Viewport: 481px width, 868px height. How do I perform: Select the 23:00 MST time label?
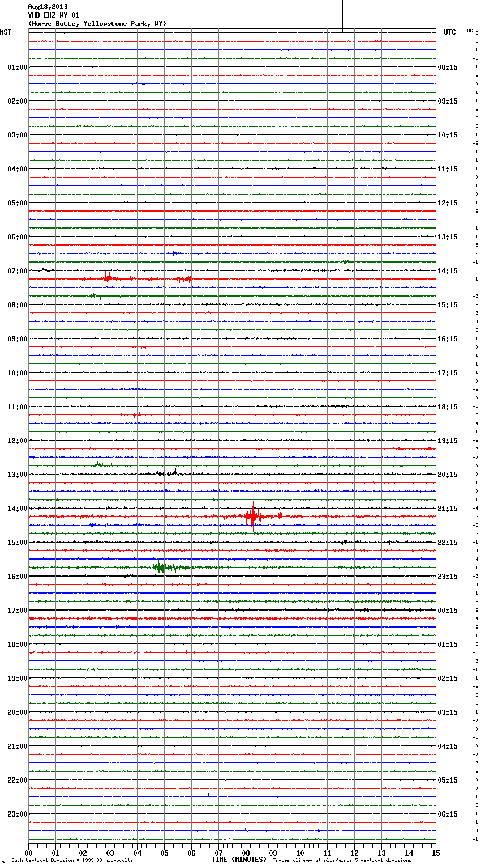click(x=18, y=814)
